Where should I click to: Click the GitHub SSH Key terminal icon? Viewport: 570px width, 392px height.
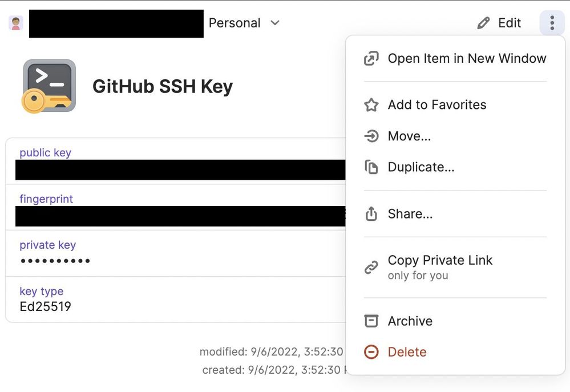pos(48,86)
